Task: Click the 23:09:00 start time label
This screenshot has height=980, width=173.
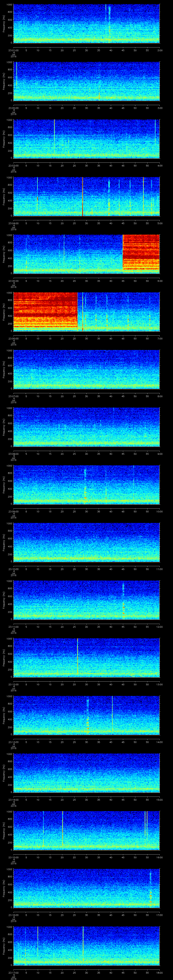Action: 13,511
